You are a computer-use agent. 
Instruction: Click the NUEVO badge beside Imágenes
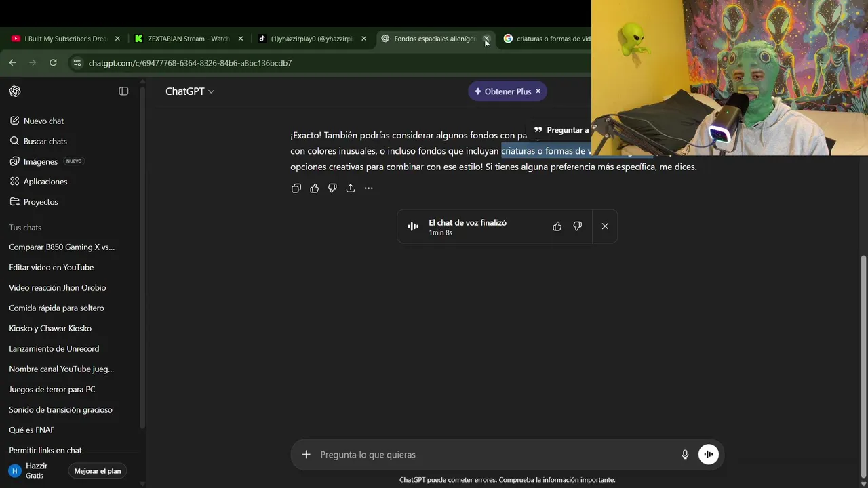coord(74,161)
